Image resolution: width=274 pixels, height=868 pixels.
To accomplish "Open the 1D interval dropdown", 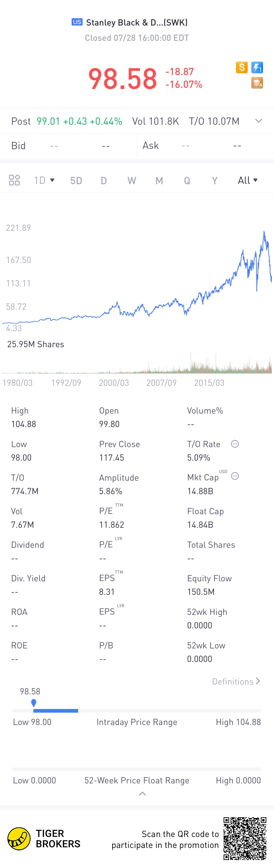I will (x=44, y=180).
